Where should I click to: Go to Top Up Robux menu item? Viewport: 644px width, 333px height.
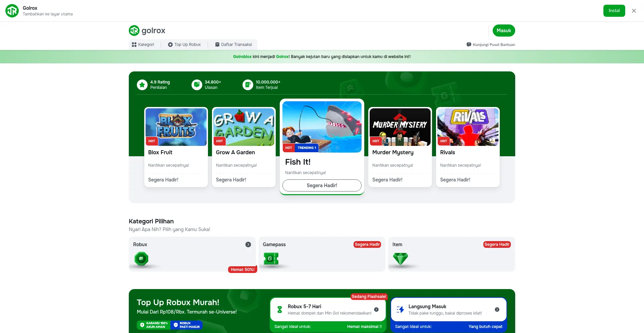184,45
